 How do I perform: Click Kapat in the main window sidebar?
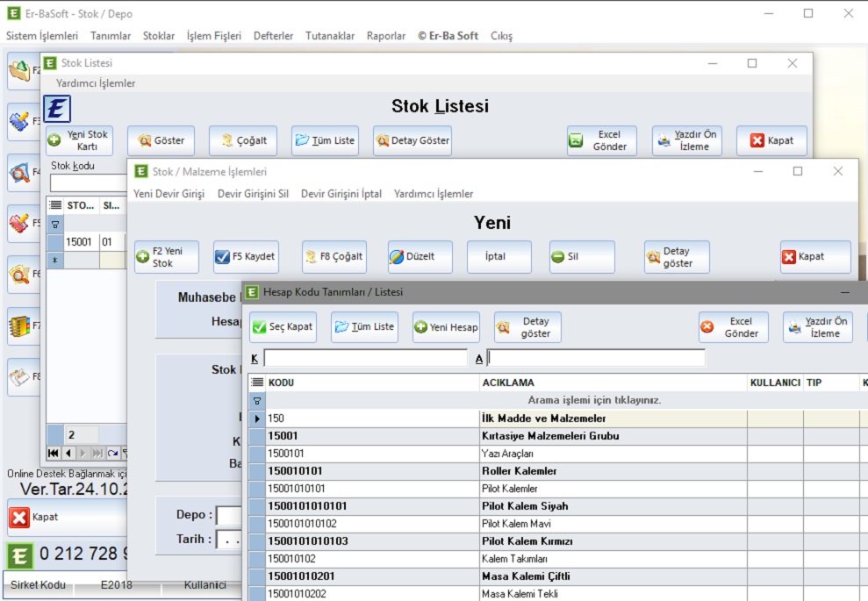pos(67,518)
